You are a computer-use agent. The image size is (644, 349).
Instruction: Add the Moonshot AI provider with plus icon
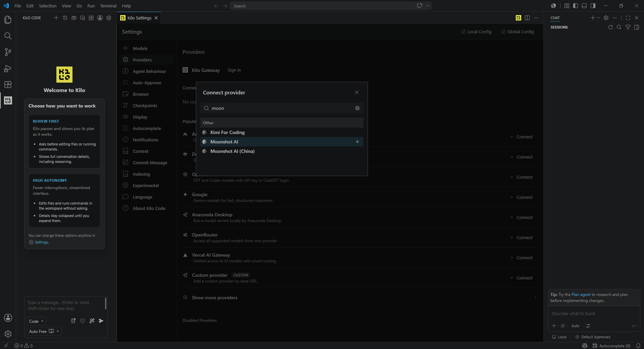click(357, 142)
